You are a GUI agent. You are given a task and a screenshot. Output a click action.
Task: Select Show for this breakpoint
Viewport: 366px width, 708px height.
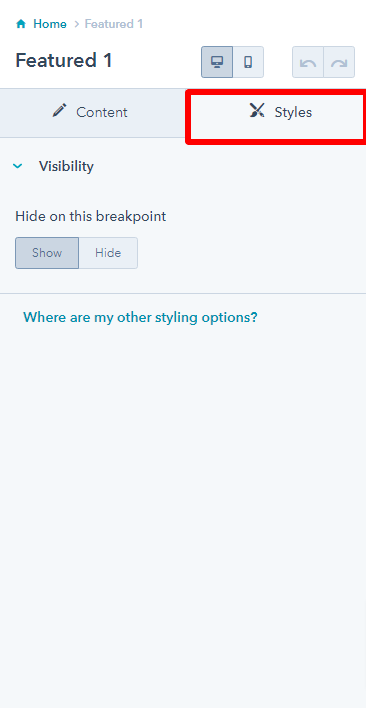coord(47,253)
